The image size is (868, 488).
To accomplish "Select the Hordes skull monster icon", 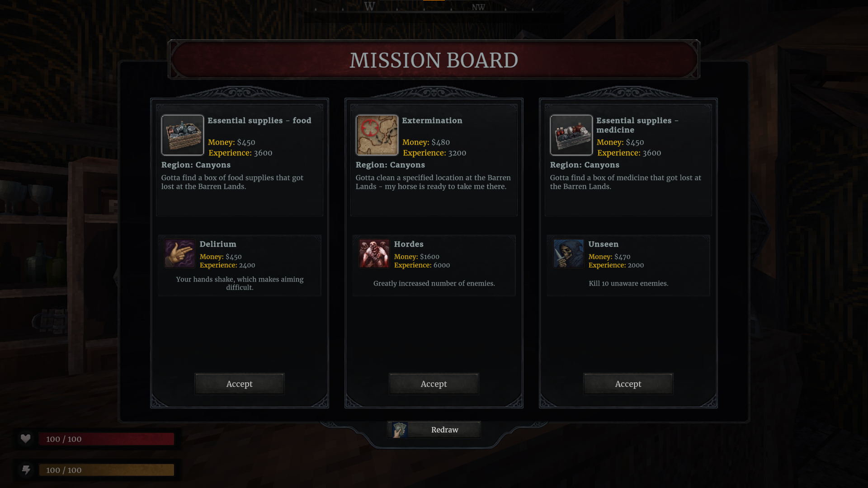I will pyautogui.click(x=374, y=253).
